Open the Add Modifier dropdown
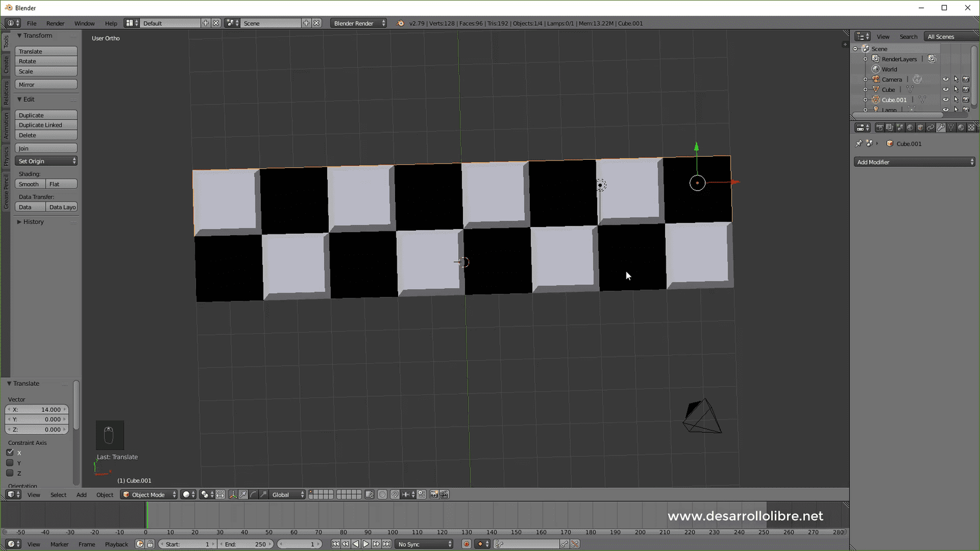The image size is (980, 551). tap(914, 162)
